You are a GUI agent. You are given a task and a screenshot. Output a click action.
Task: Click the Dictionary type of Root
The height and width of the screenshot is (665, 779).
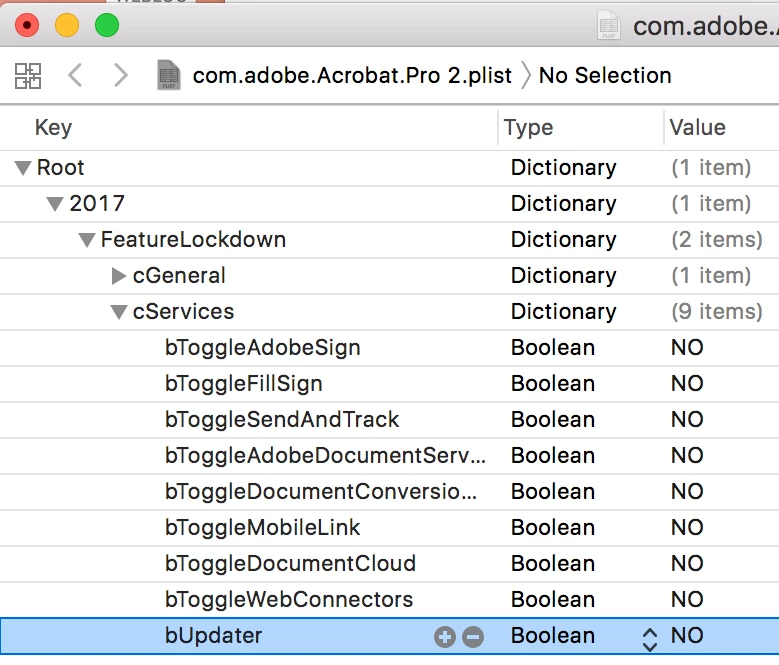click(x=563, y=168)
